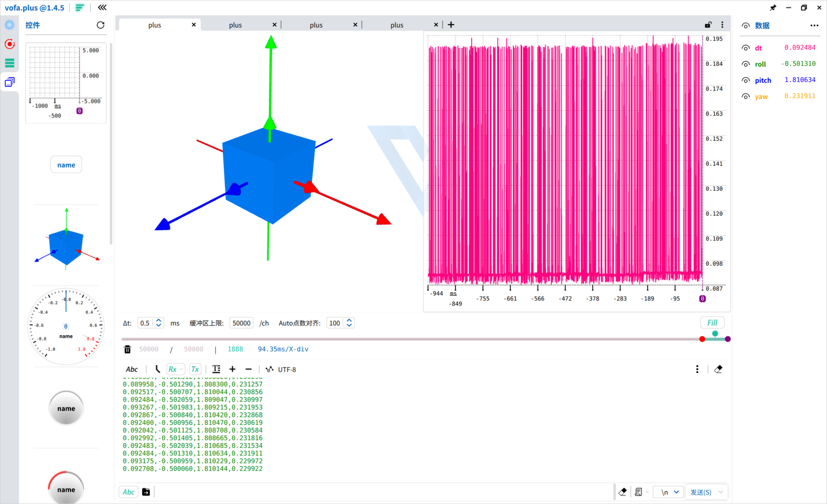This screenshot has height=504, width=827.
Task: Open the green protocol list sidebar icon
Action: 9,63
